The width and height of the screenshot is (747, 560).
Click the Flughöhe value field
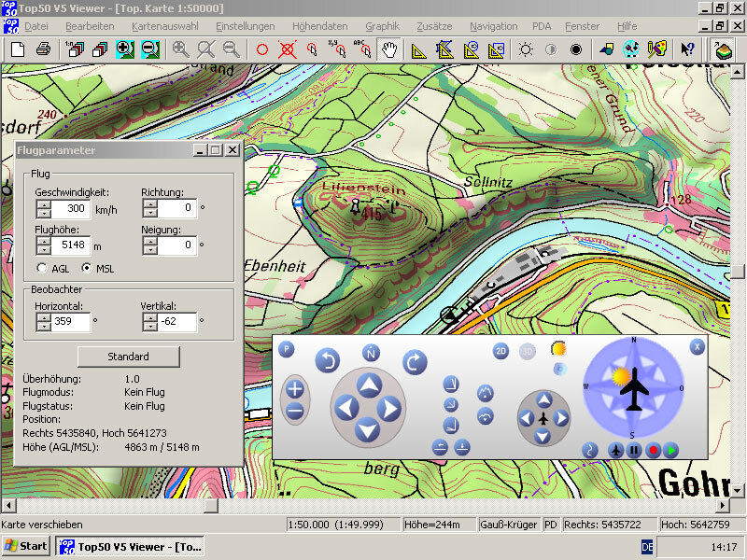tap(70, 245)
